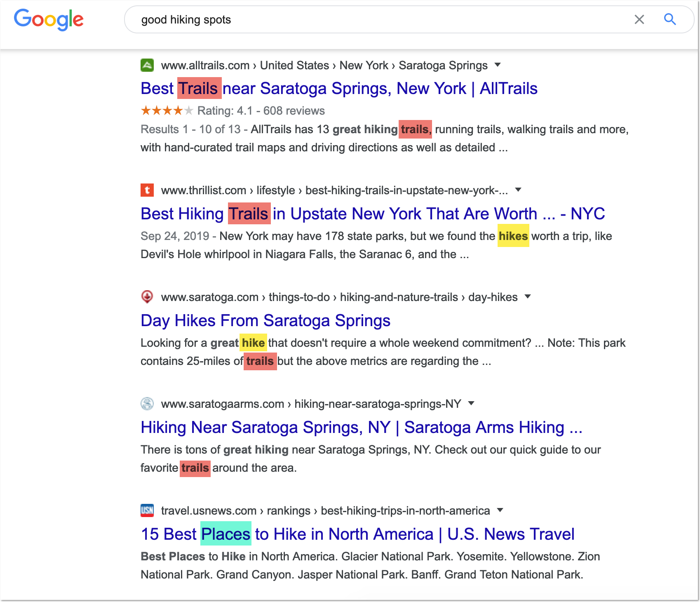Click the Google logo
700x602 pixels.
click(x=49, y=19)
